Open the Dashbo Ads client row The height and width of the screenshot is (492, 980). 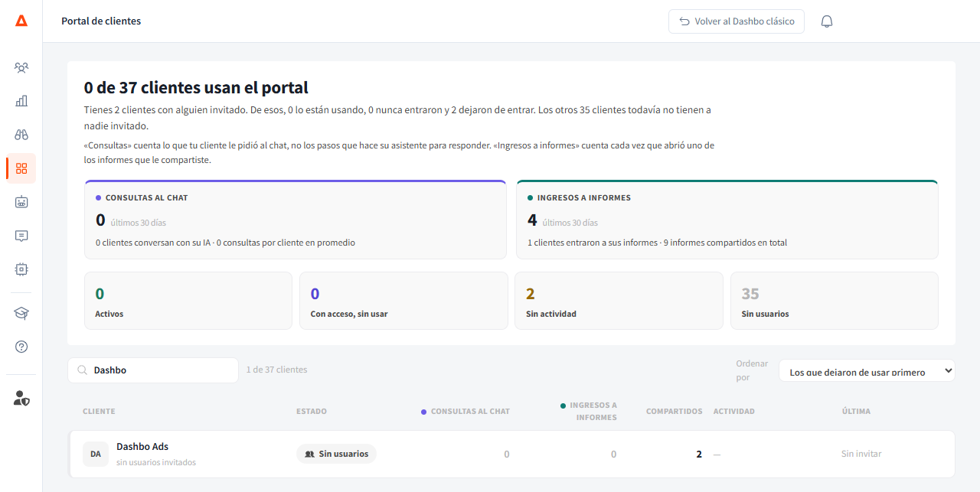[511, 454]
